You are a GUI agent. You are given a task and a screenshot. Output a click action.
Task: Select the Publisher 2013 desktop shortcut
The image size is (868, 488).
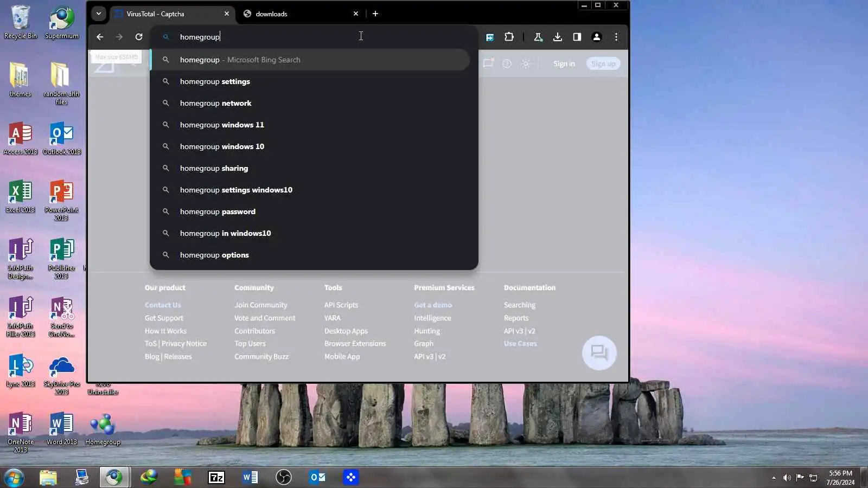[61, 258]
